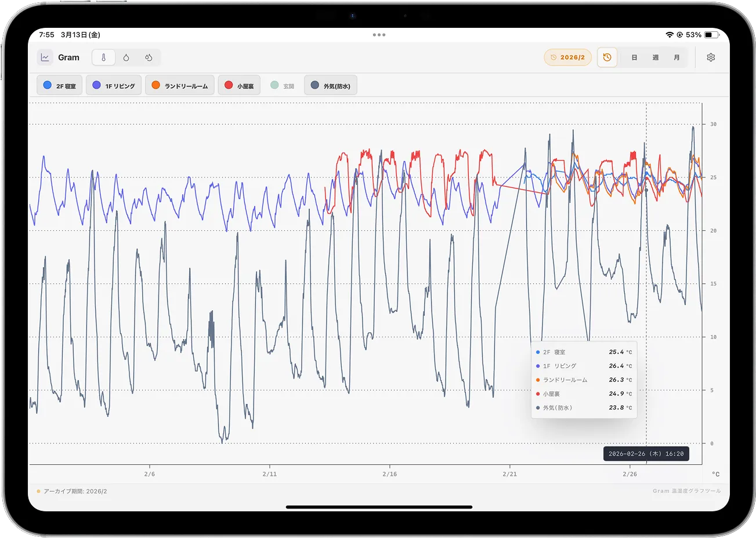
Task: Click the Gram chart logo icon
Action: pos(45,57)
